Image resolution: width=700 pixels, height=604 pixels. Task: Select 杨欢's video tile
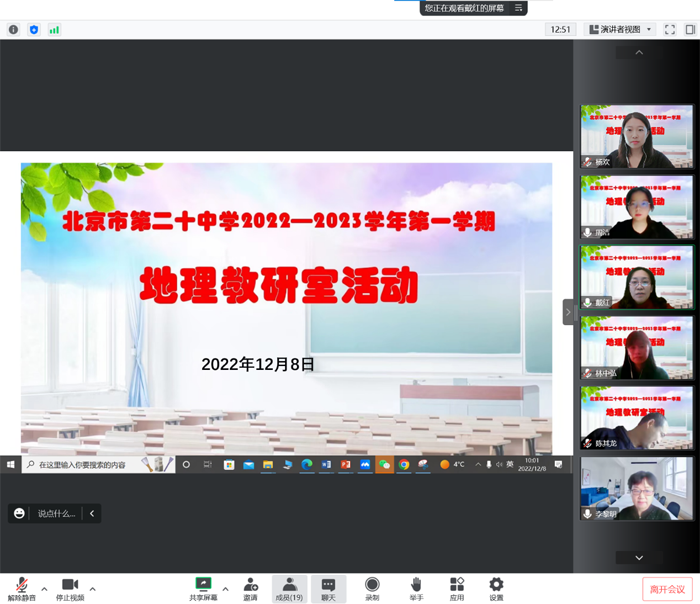(x=637, y=137)
